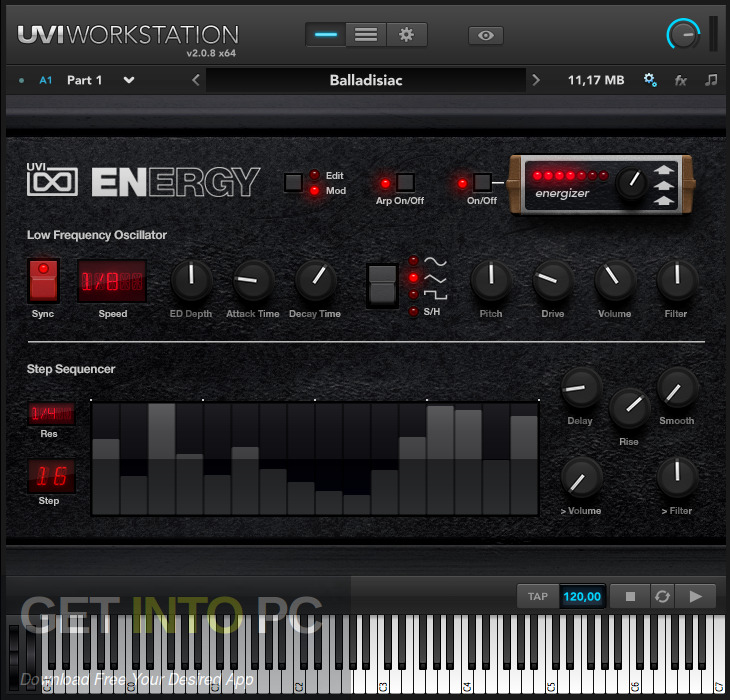Toggle the loop sync button
Viewport: 730px width, 700px height.
coord(662,596)
